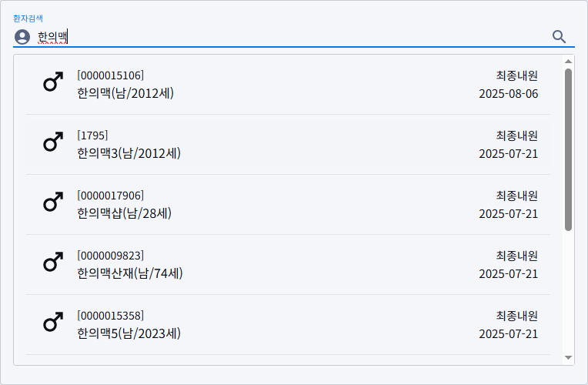Screen dimensions: 588x385
Task: Click patient ID [0000009823]
Action: 110,255
